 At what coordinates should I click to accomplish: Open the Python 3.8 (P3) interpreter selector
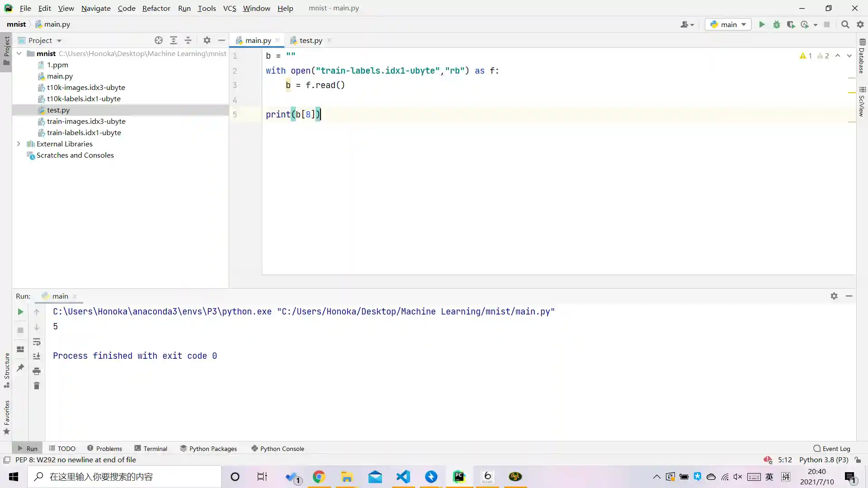[x=824, y=460]
